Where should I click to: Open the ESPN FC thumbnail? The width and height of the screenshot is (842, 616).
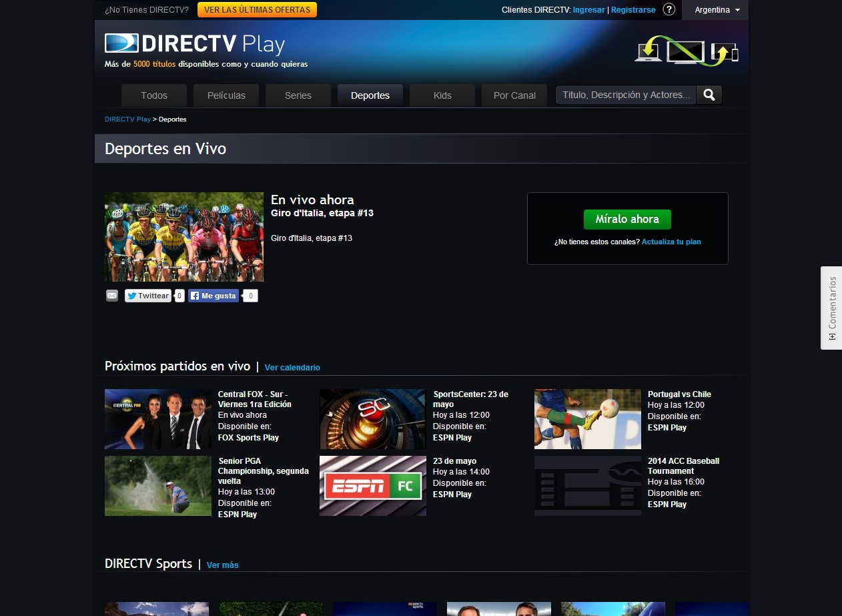coord(373,486)
